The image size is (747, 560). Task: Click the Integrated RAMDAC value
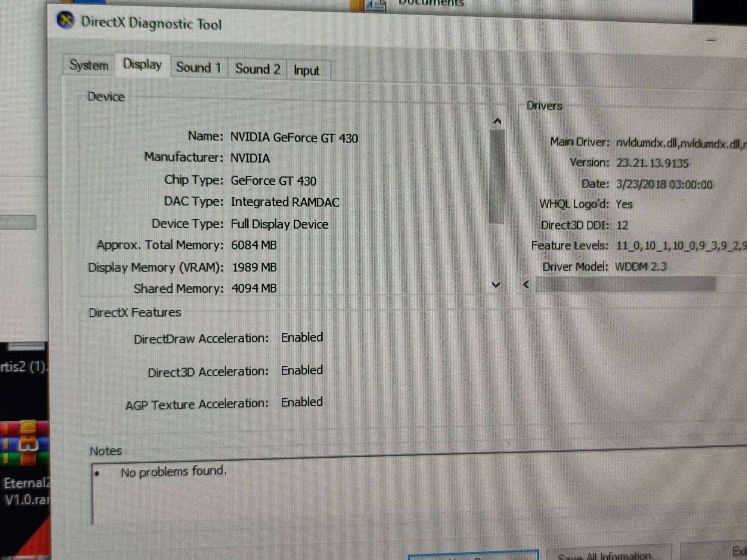tap(285, 202)
